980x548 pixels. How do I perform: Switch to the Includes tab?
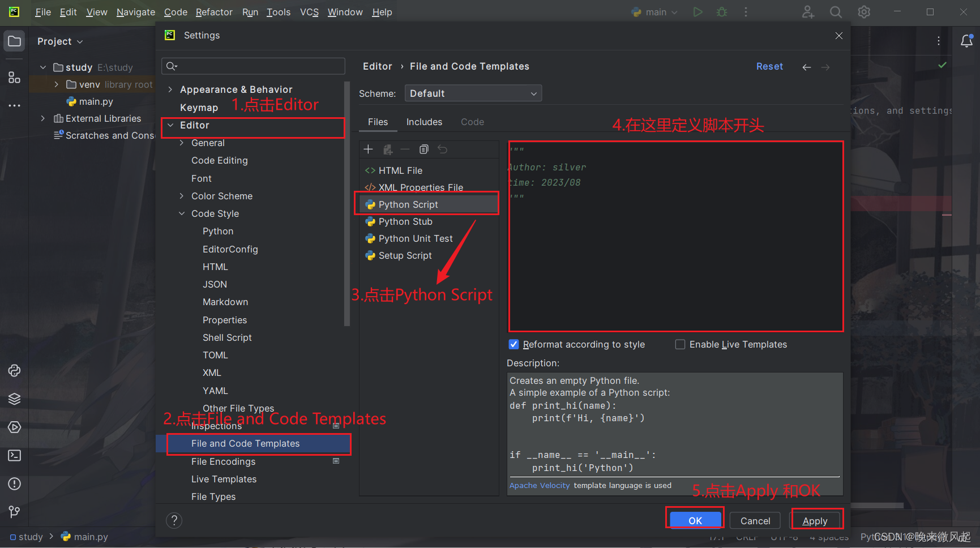pos(424,122)
